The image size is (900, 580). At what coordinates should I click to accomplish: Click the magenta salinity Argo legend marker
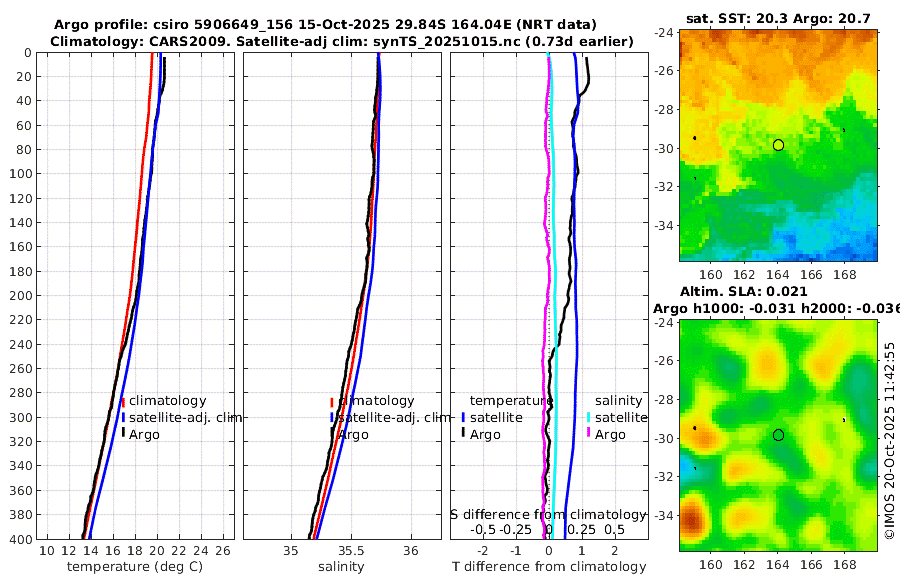point(588,434)
